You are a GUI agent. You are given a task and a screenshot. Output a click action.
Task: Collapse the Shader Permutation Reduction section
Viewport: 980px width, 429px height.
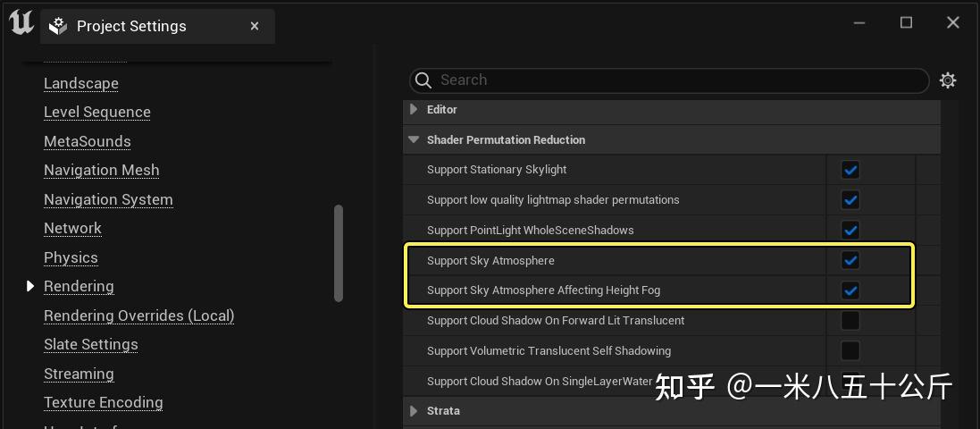point(414,140)
